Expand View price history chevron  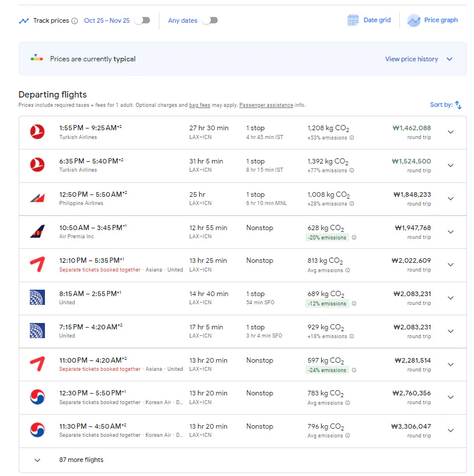point(449,59)
